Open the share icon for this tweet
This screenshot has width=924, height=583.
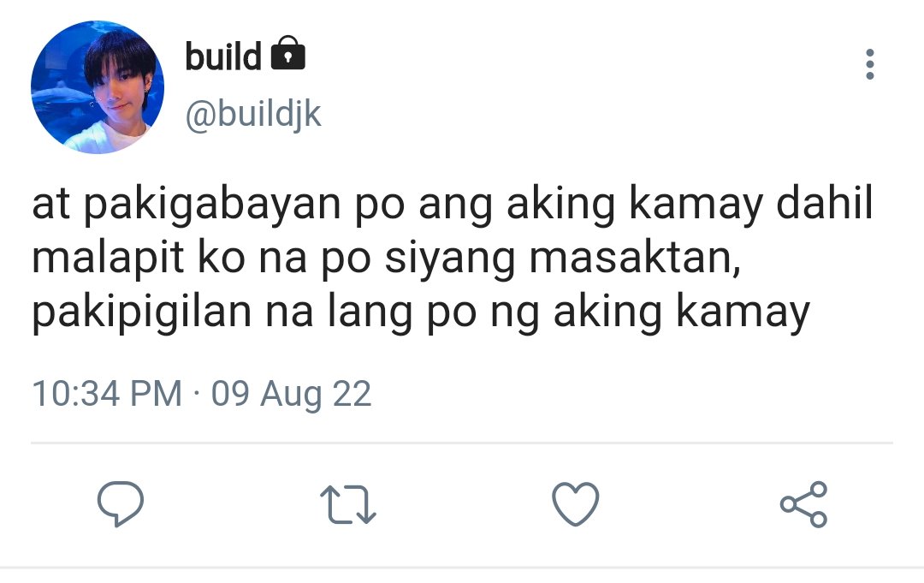tap(803, 504)
